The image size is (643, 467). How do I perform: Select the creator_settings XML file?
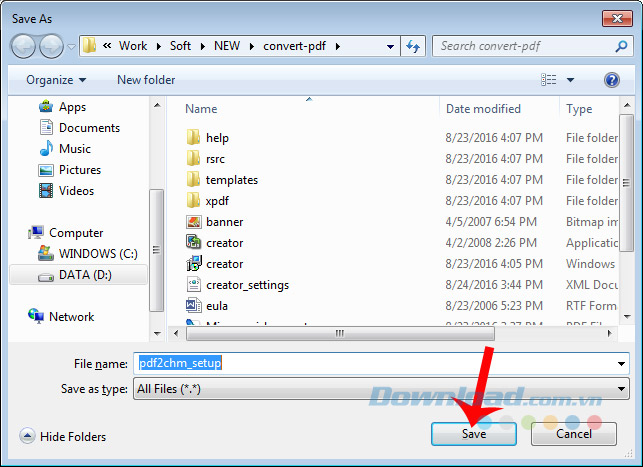point(247,285)
